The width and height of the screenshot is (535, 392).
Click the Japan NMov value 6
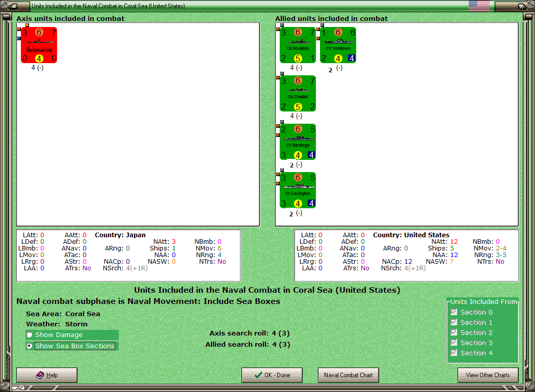[220, 248]
